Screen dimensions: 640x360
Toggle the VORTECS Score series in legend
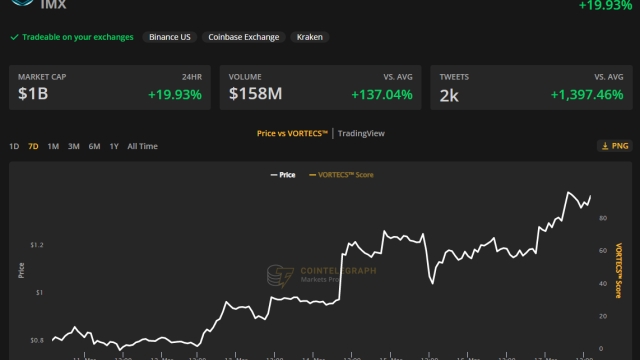[x=341, y=175]
